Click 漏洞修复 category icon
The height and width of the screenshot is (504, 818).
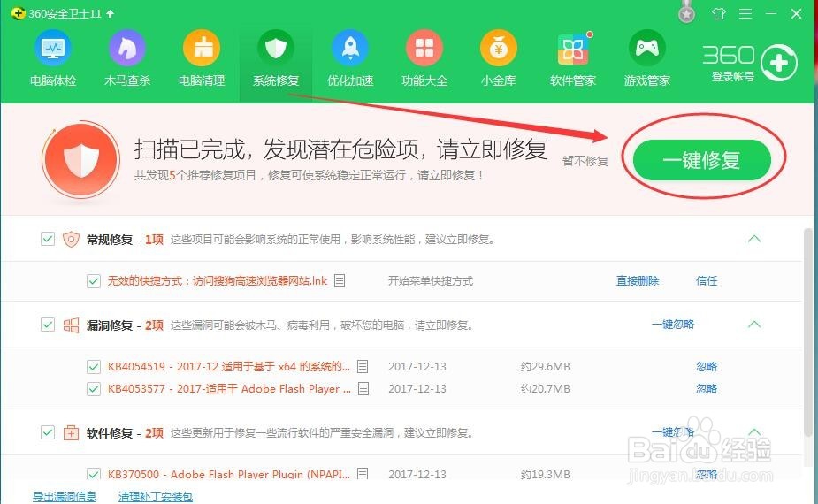coord(71,325)
